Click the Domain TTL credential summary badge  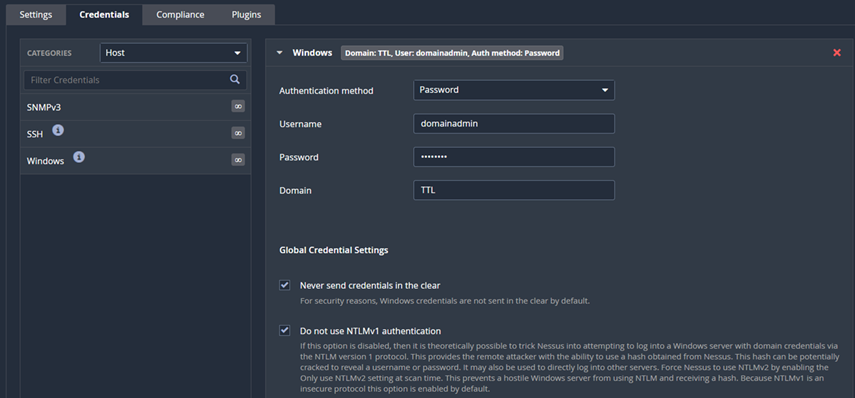[452, 53]
